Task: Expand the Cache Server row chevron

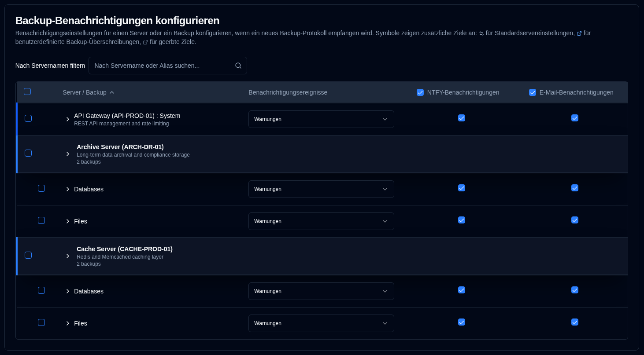Action: point(68,256)
